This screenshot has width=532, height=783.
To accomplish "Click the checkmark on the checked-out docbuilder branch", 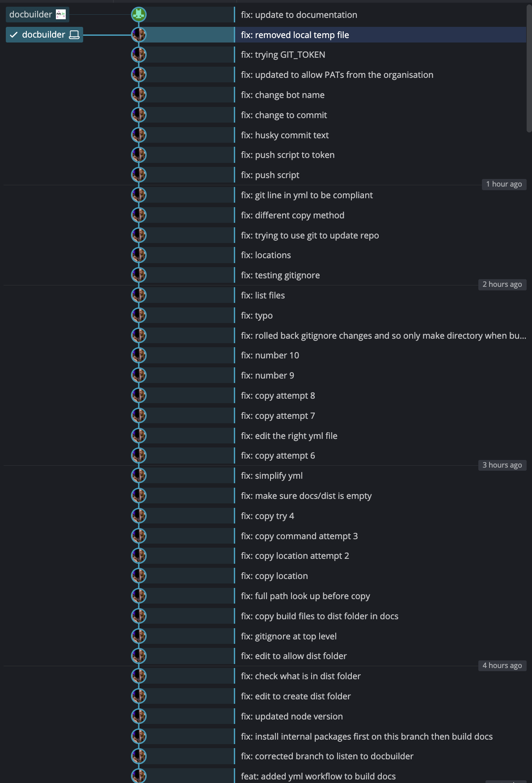I will click(14, 35).
